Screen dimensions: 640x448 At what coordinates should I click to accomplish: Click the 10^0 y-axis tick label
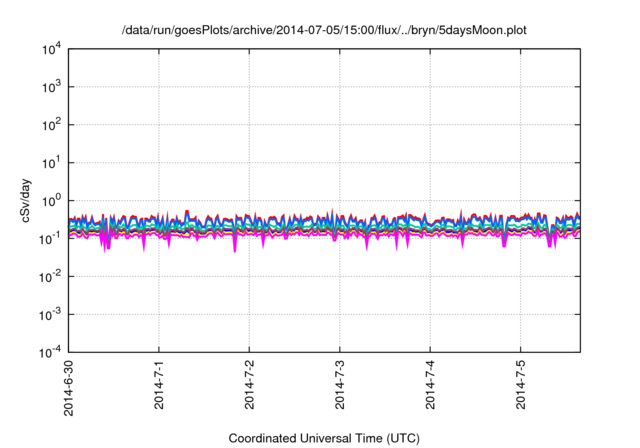click(x=52, y=201)
